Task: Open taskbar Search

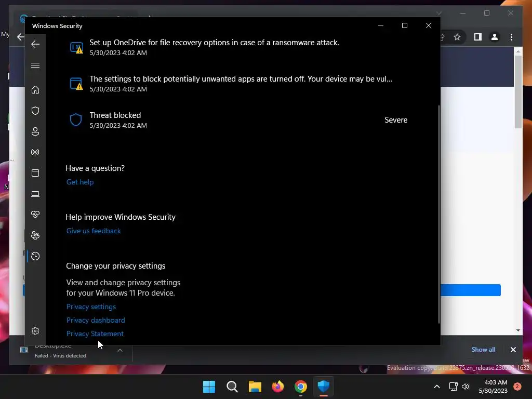Action: click(232, 387)
